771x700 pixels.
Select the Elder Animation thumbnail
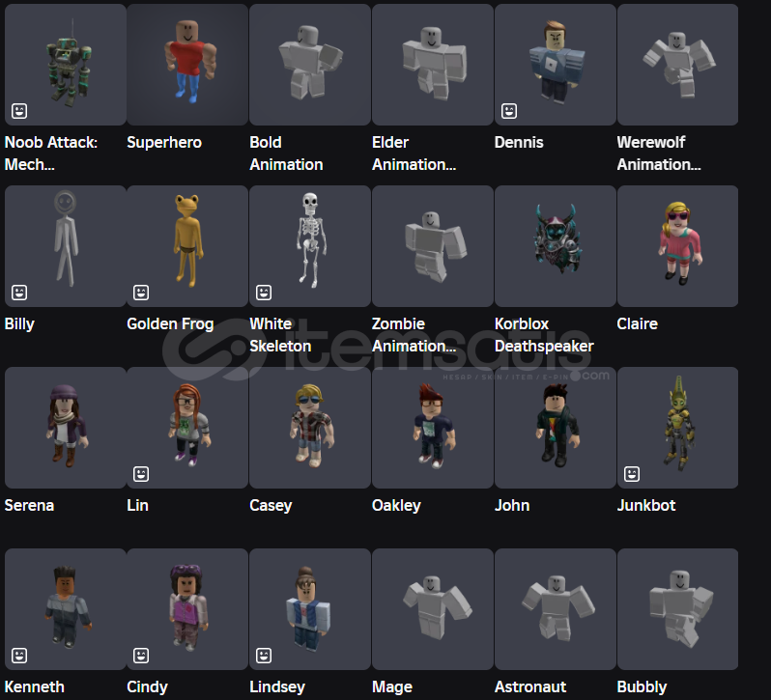coord(433,65)
